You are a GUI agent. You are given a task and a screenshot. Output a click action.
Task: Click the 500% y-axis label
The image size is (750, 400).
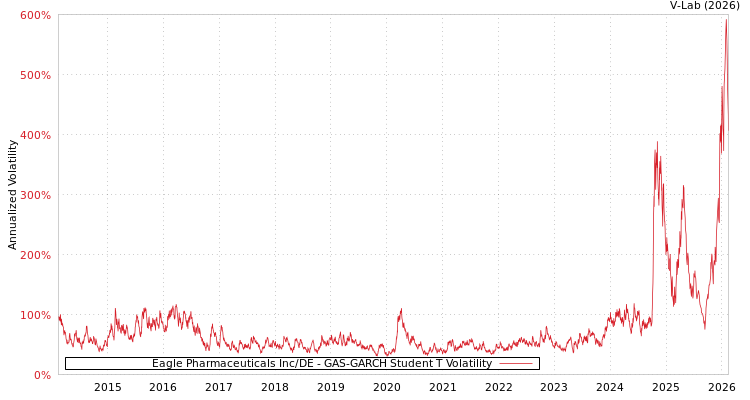click(35, 76)
